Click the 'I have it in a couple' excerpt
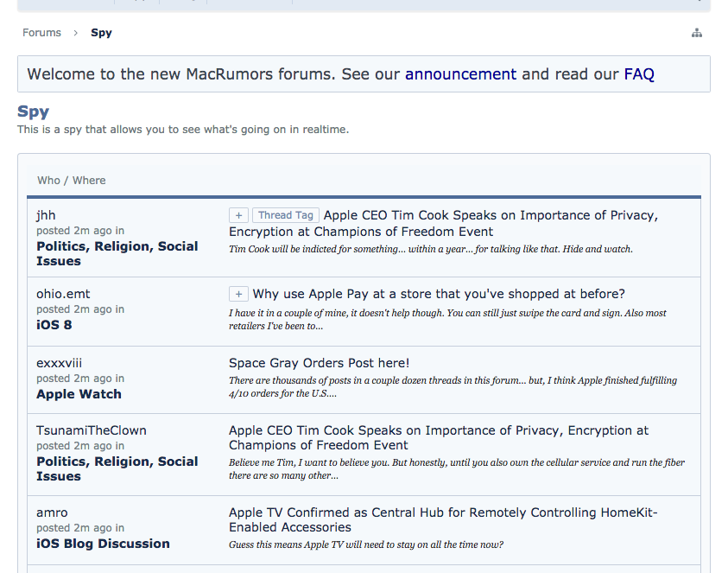This screenshot has width=728, height=573. pos(447,319)
